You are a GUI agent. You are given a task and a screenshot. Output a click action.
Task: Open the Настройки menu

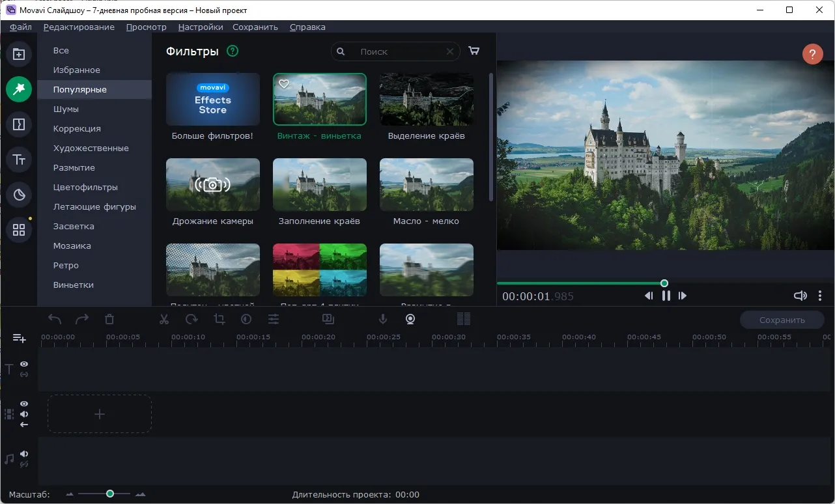click(x=201, y=27)
